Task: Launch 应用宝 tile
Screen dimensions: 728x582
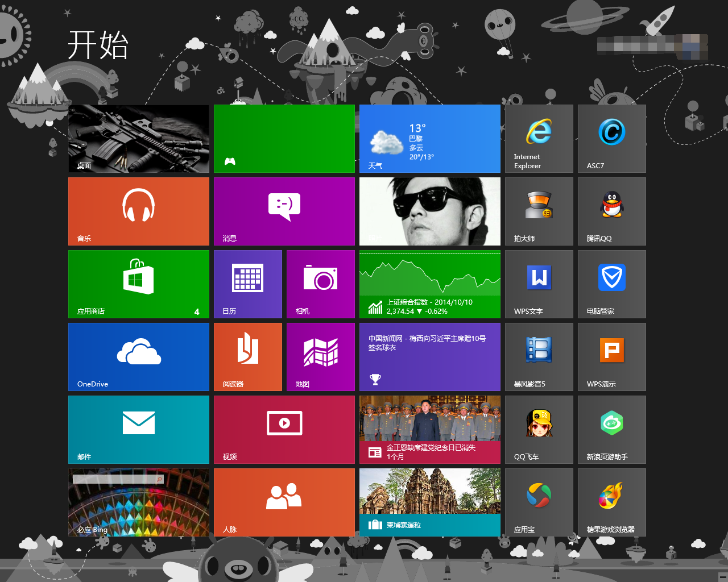Action: coord(539,502)
